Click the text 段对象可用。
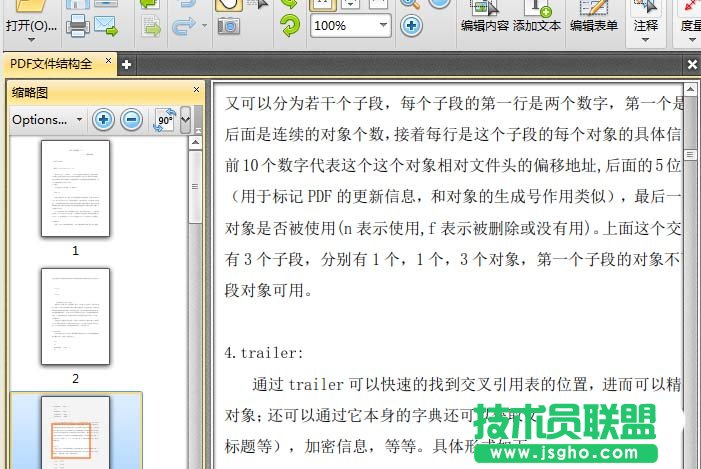This screenshot has height=469, width=701. [x=268, y=291]
